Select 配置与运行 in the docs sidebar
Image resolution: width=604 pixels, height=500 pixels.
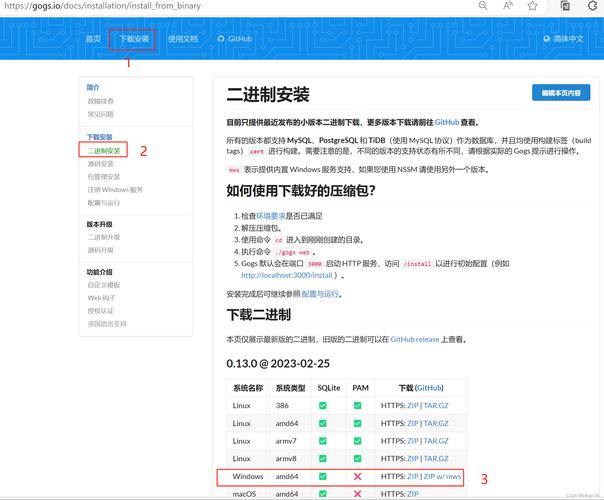tap(104, 203)
